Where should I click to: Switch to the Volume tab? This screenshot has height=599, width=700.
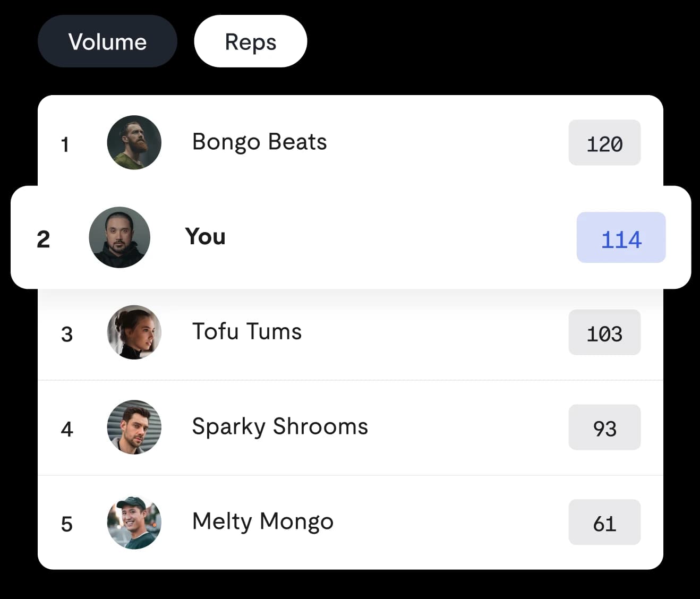pos(107,41)
